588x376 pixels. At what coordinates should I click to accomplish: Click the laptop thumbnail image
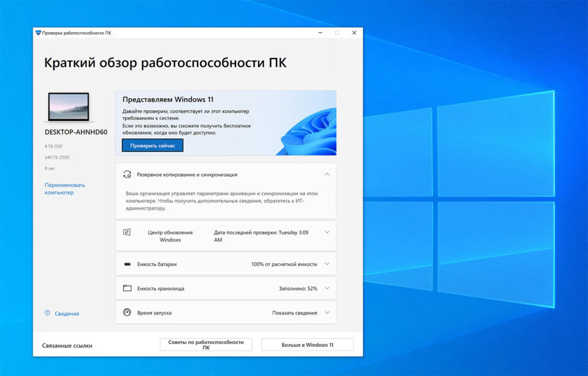[69, 107]
